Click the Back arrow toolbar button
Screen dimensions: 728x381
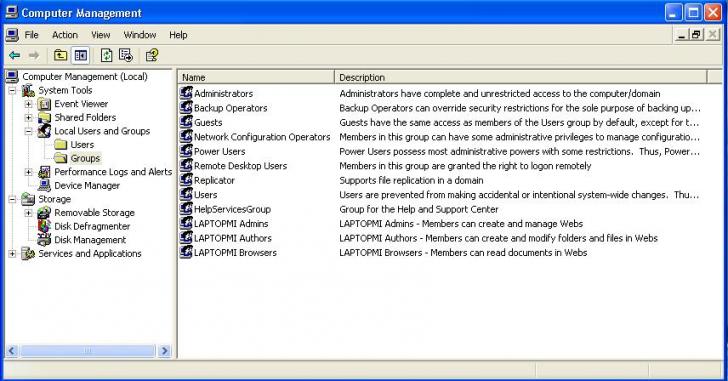14,56
